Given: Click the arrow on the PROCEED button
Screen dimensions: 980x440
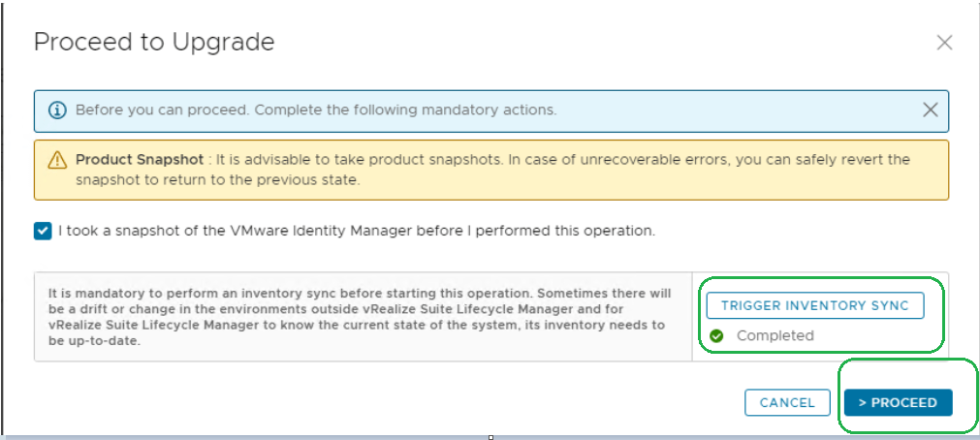Looking at the screenshot, I should coord(862,402).
